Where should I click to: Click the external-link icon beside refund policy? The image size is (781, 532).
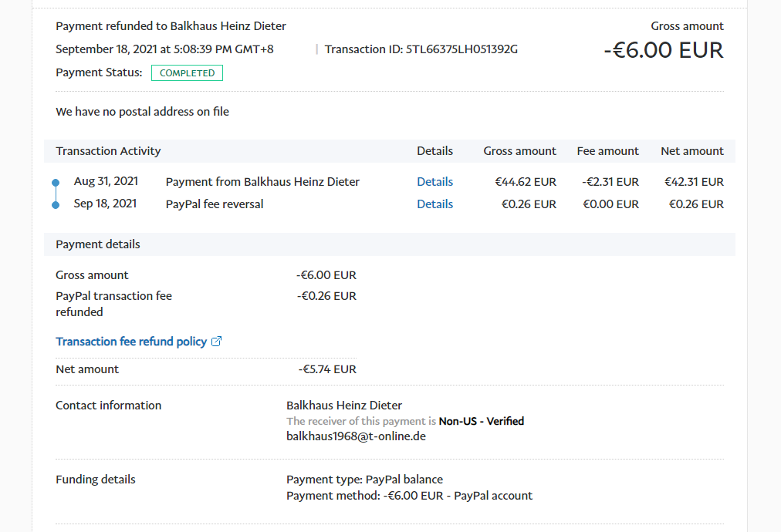tap(217, 342)
